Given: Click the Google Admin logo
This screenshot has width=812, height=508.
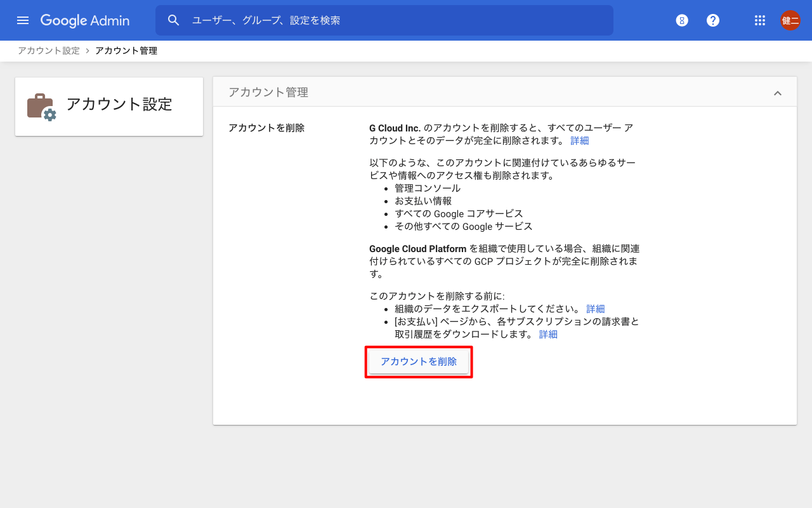Looking at the screenshot, I should point(85,20).
